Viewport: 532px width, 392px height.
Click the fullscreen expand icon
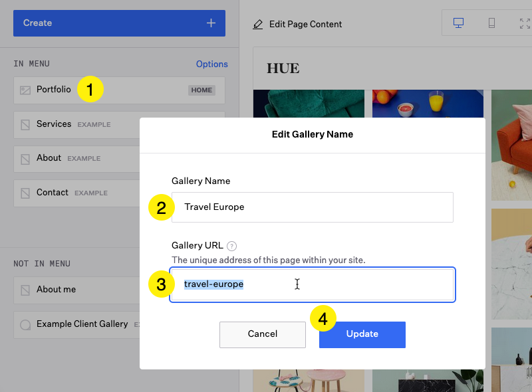pos(524,23)
